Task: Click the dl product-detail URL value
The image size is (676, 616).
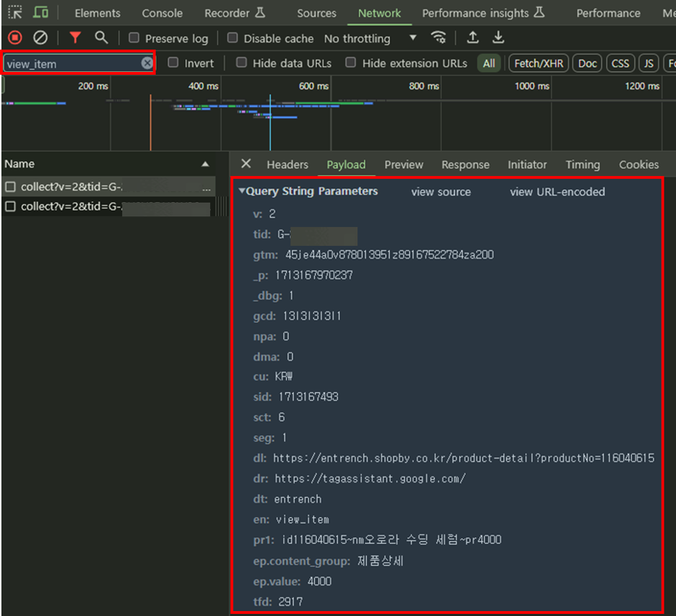Action: tap(464, 458)
